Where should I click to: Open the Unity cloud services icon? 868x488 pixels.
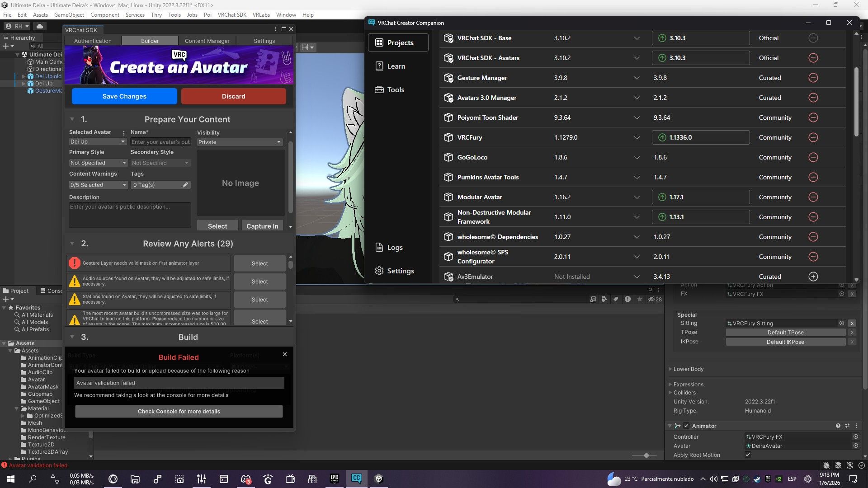[x=40, y=26]
